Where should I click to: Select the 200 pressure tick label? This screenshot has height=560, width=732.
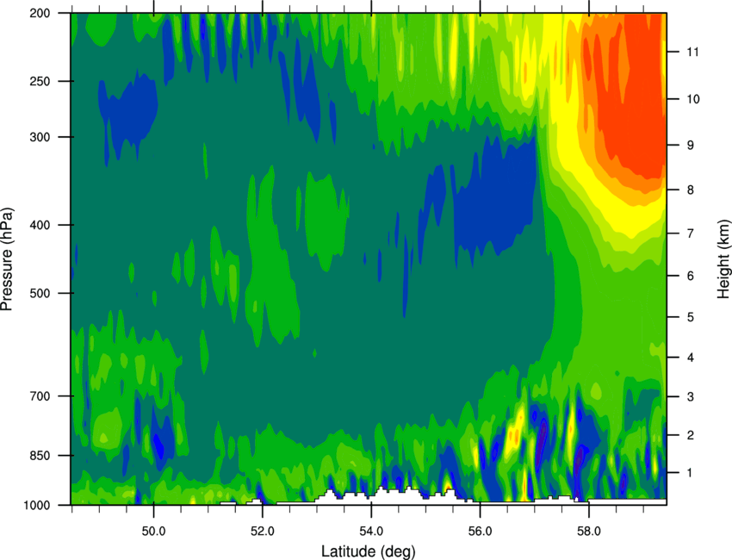click(40, 13)
